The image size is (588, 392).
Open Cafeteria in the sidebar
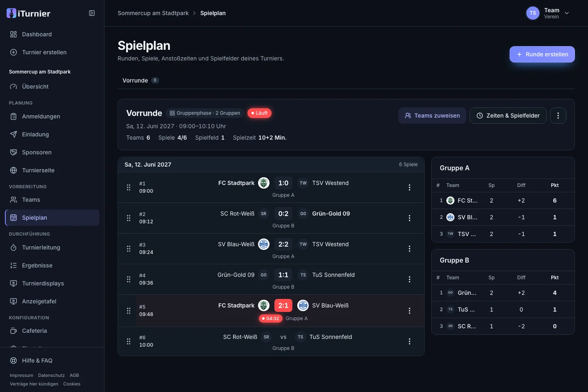pos(52,331)
